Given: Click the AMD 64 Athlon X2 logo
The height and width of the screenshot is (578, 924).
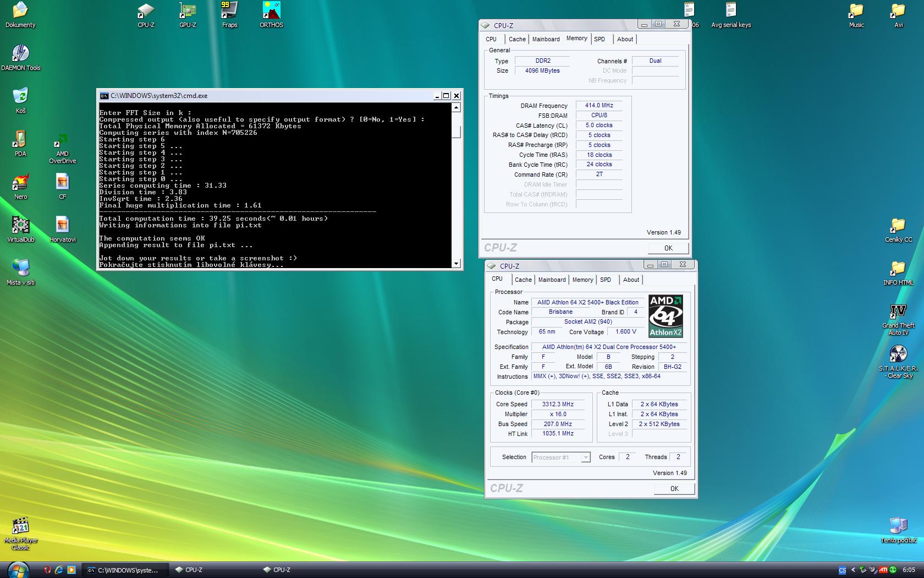Looking at the screenshot, I should (665, 317).
